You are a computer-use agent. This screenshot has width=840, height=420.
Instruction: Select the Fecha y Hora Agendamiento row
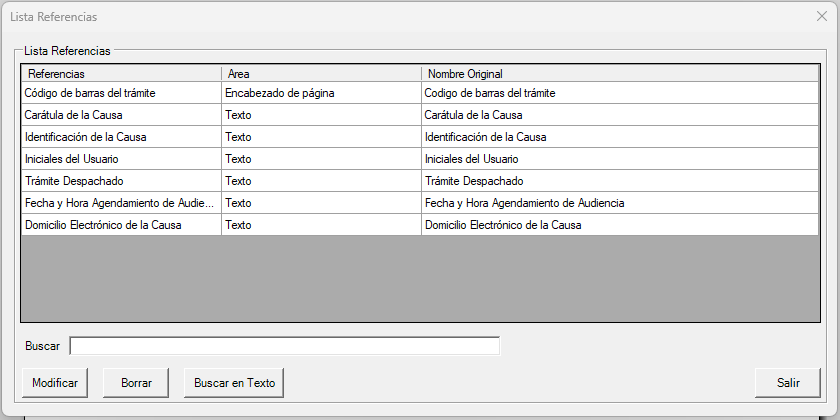coord(118,203)
